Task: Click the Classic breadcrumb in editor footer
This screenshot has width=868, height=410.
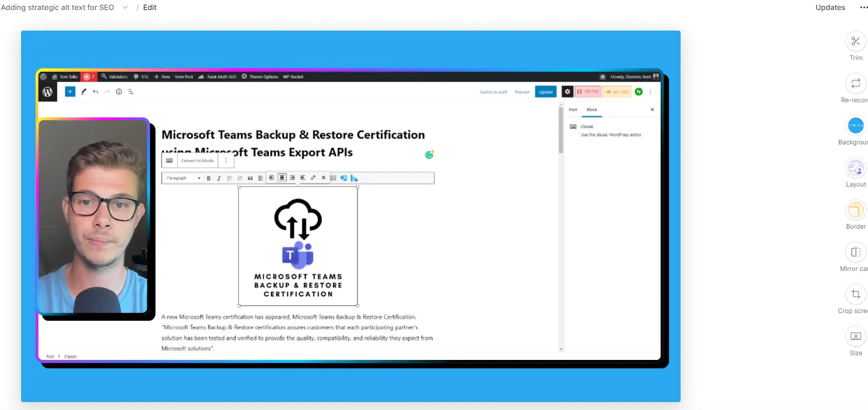Action: (x=71, y=357)
